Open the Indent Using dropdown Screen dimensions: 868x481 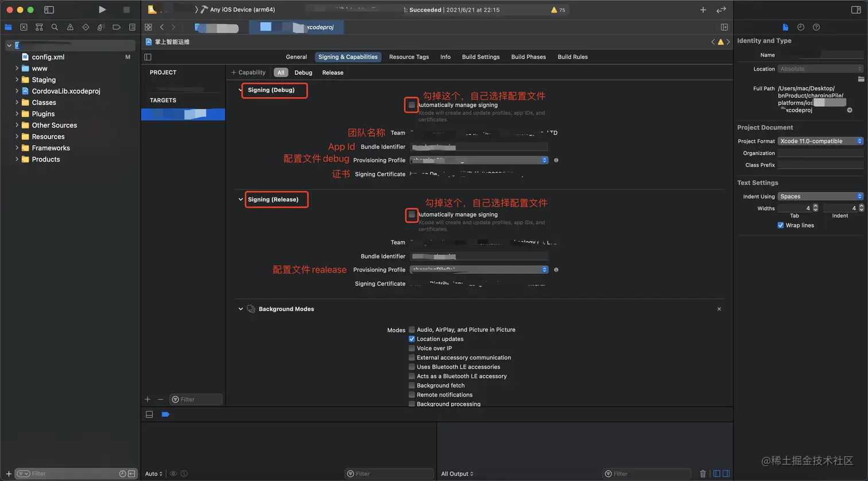(821, 196)
